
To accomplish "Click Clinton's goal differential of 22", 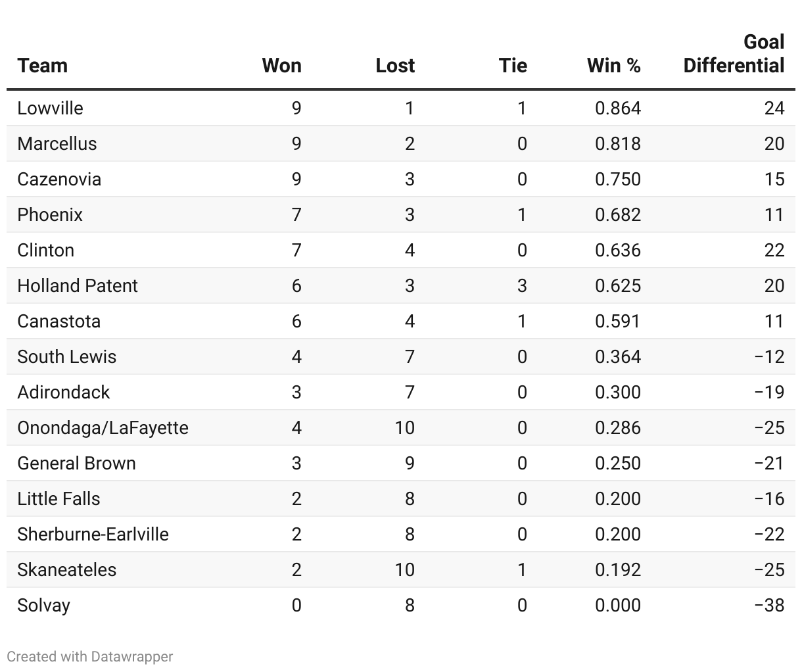I will pos(774,250).
